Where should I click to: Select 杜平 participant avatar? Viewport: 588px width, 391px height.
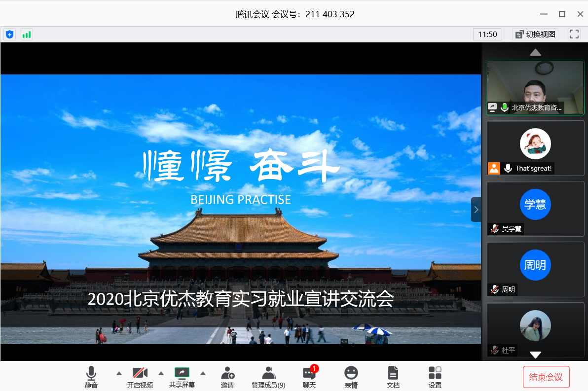(535, 325)
